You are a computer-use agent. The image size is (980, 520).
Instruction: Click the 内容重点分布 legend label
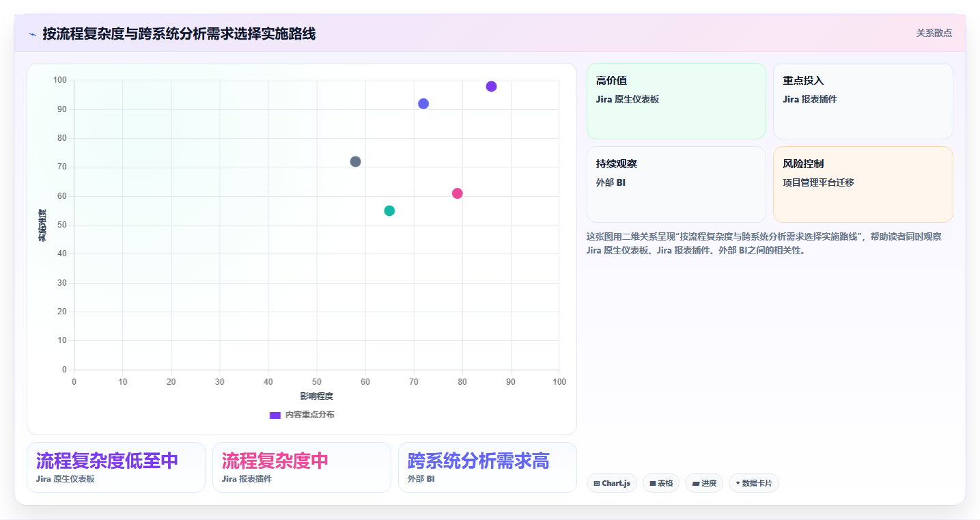pyautogui.click(x=309, y=415)
